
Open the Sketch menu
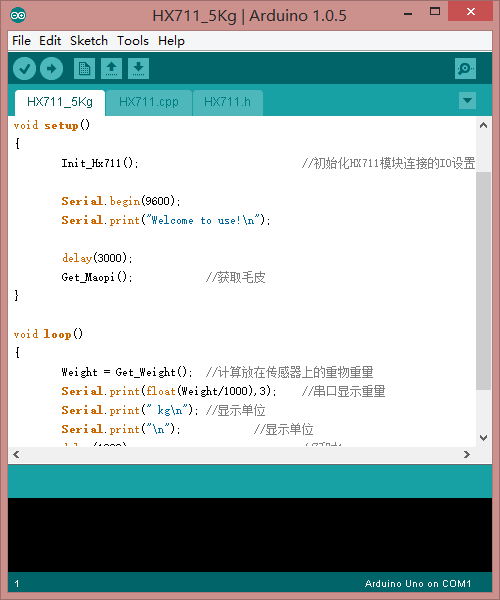tap(89, 41)
